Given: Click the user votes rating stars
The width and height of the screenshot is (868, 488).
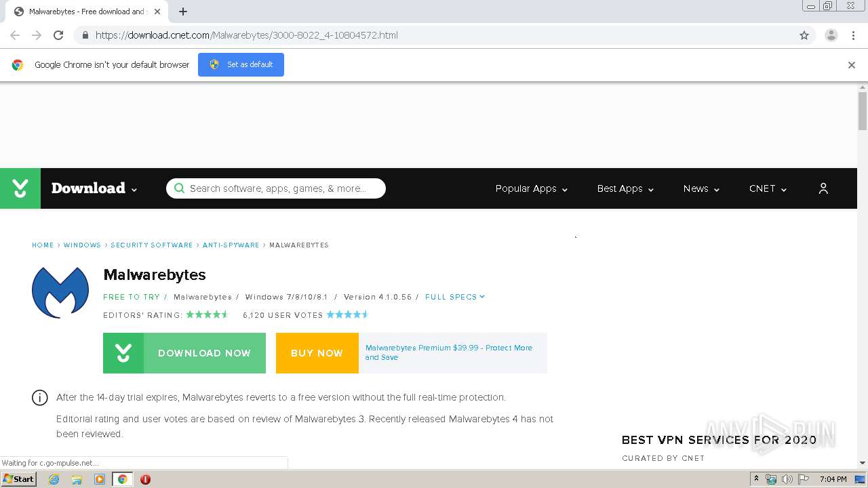Looking at the screenshot, I should (348, 314).
